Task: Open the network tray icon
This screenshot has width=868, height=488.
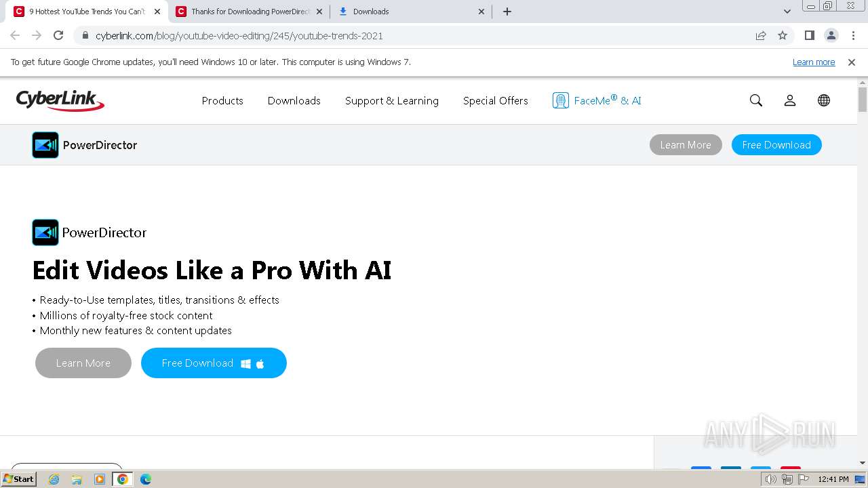Action: coord(787,479)
